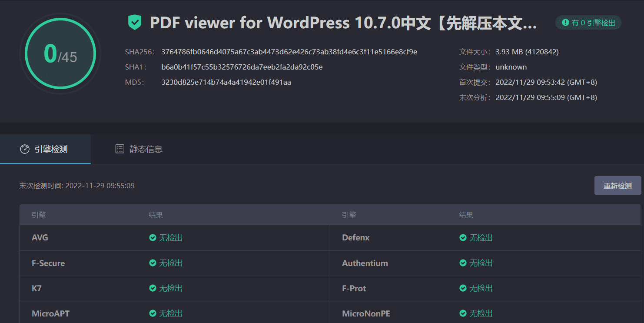Click the SHA256 label
644x323 pixels.
coord(140,52)
